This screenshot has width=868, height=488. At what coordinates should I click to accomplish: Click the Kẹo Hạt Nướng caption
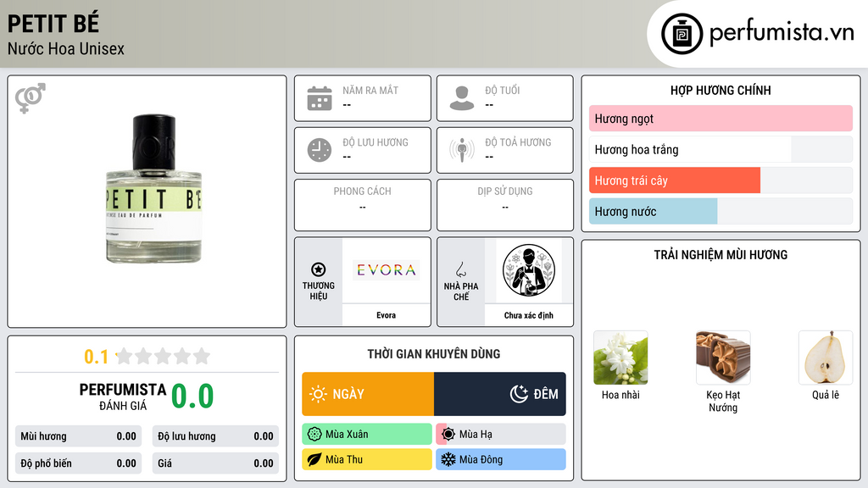(x=723, y=401)
